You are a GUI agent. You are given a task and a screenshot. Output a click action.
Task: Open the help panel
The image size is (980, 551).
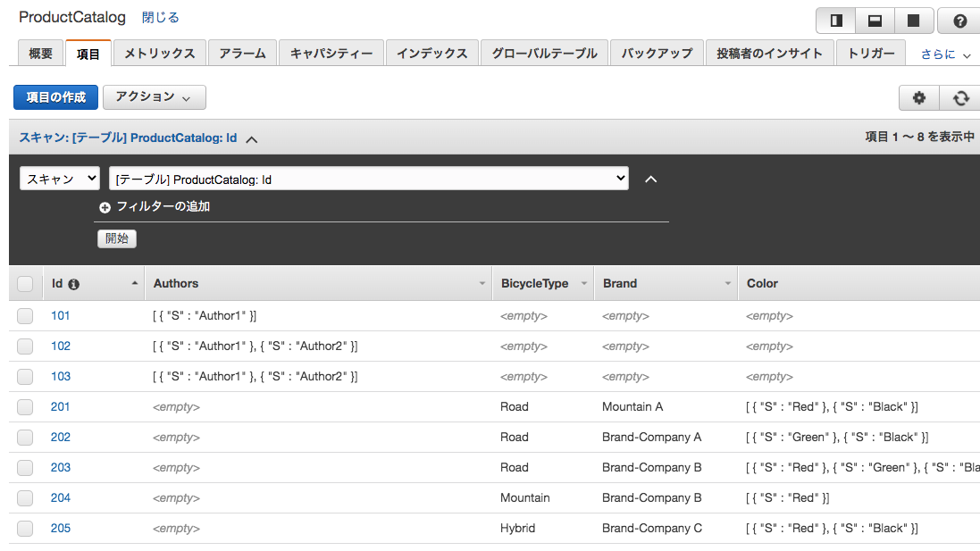[x=959, y=20]
